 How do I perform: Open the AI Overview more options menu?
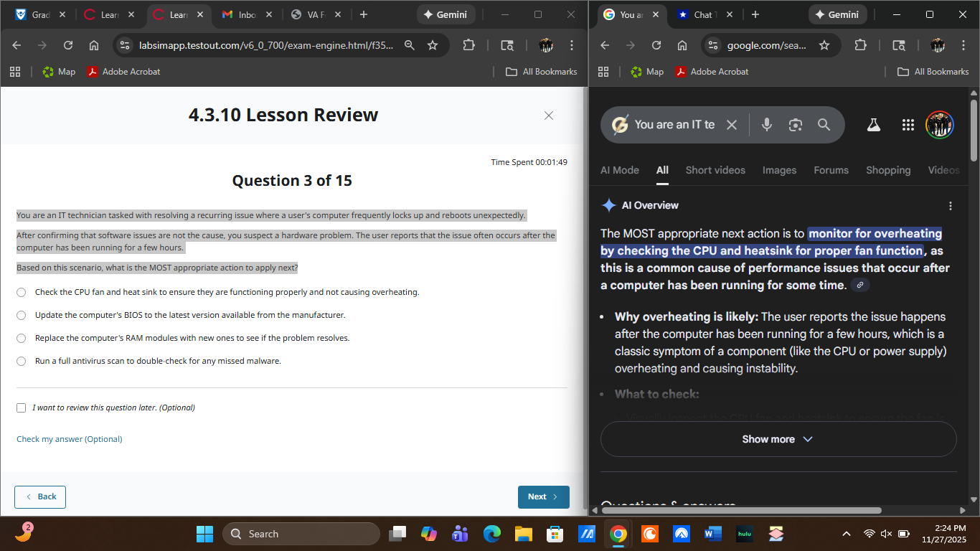pos(951,206)
